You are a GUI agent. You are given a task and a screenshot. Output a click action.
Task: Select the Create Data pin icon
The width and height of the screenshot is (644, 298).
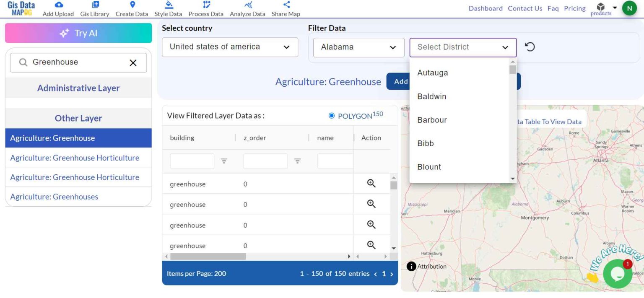131,5
